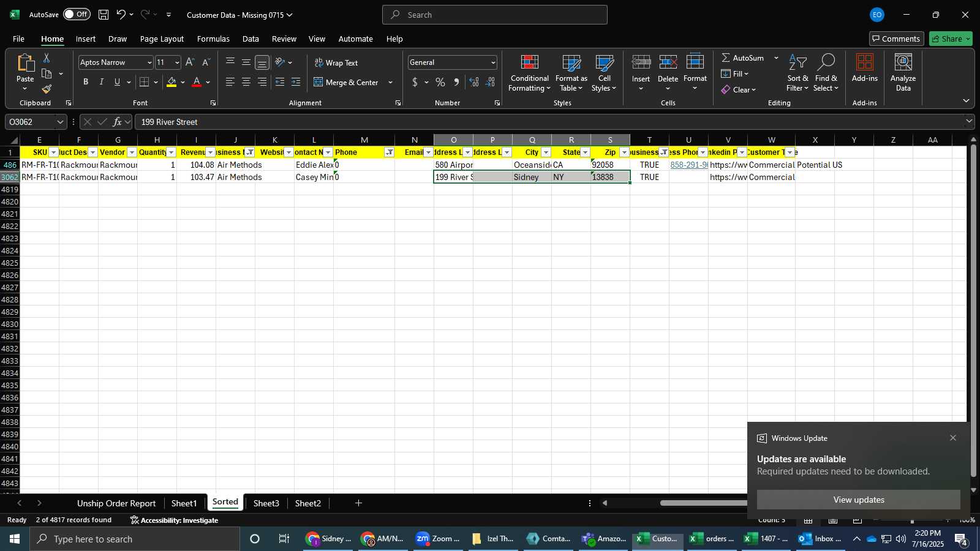Screen dimensions: 980x551
Task: Add a new sheet with plus button
Action: [358, 503]
